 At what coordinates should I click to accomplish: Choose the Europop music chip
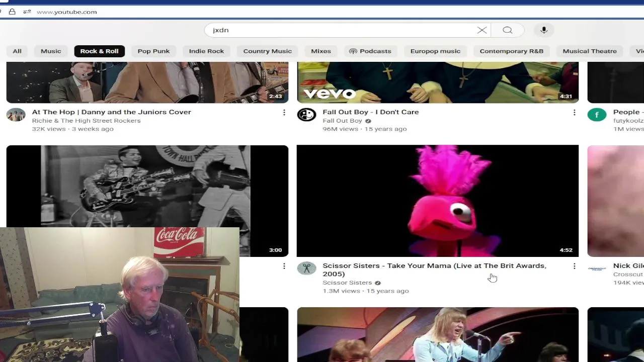point(435,51)
